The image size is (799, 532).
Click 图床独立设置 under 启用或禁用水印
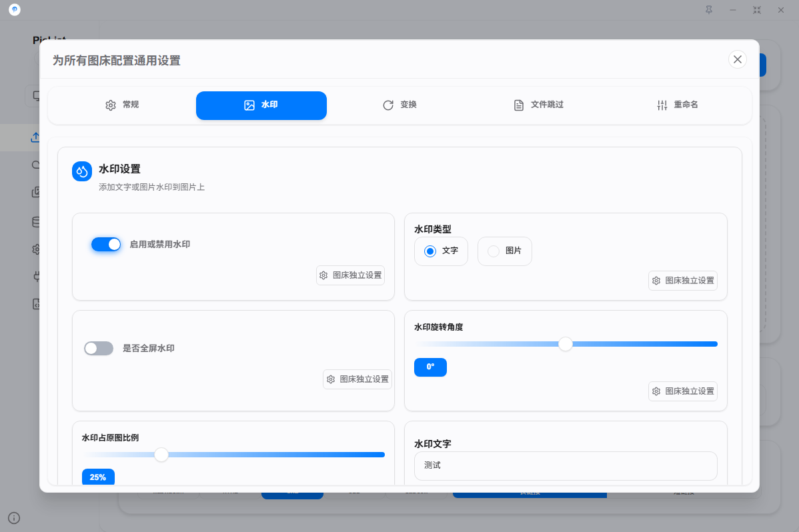pos(351,275)
